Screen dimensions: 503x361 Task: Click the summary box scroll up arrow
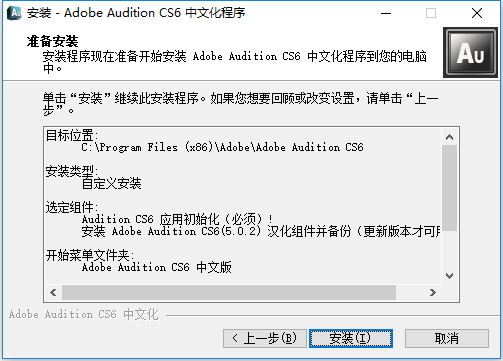[449, 137]
